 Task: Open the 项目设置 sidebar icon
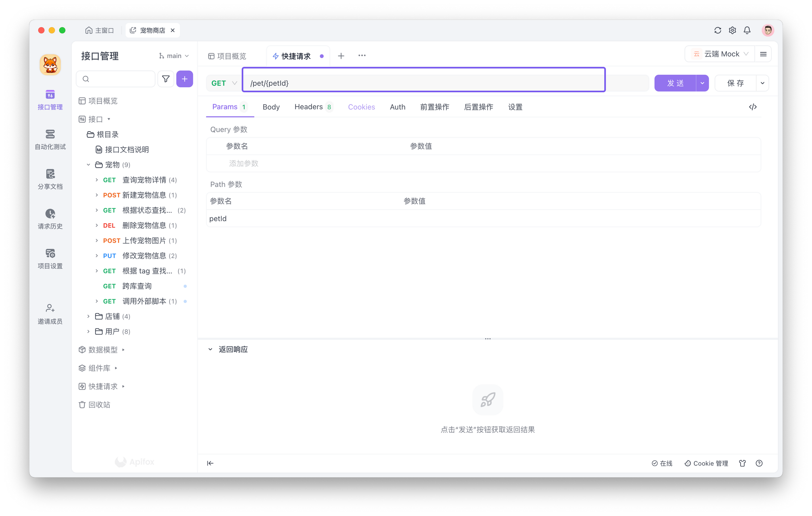pyautogui.click(x=50, y=258)
